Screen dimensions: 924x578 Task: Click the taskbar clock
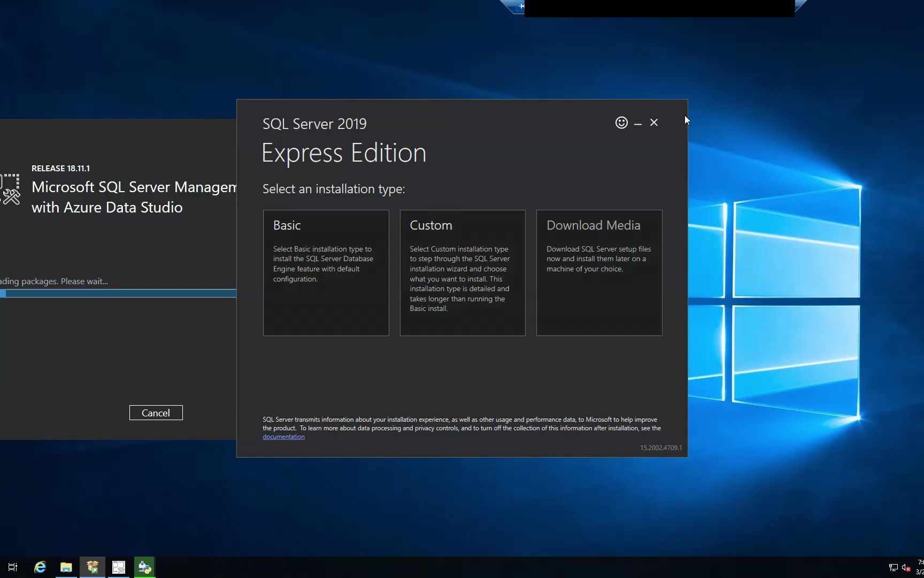[920, 567]
